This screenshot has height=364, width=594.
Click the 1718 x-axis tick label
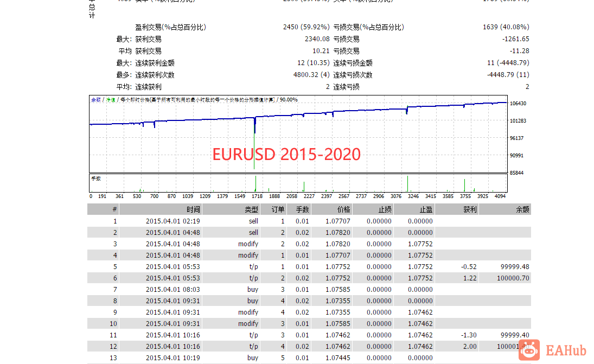257,196
